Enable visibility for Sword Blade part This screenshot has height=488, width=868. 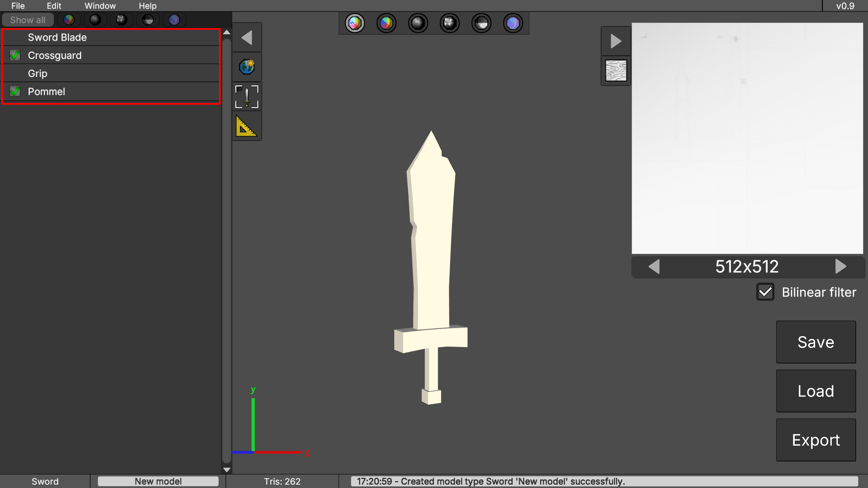(x=15, y=37)
